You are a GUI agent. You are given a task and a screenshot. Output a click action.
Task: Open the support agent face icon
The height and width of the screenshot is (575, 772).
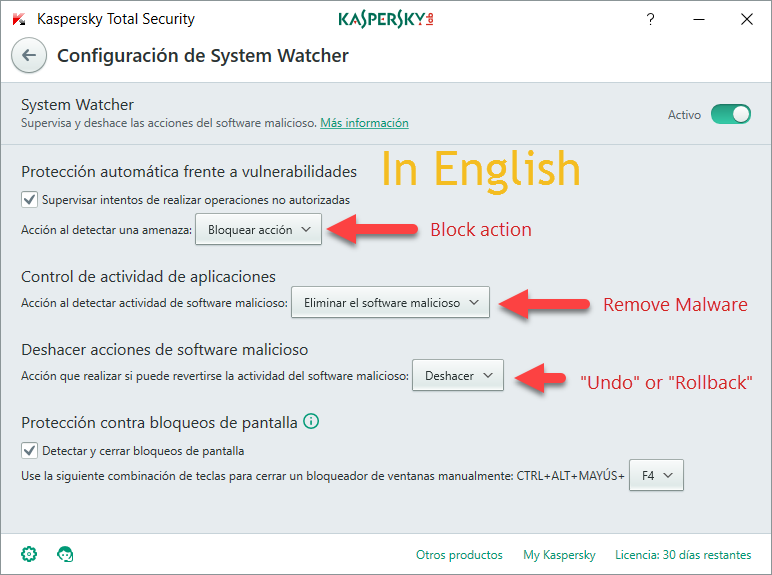(65, 554)
